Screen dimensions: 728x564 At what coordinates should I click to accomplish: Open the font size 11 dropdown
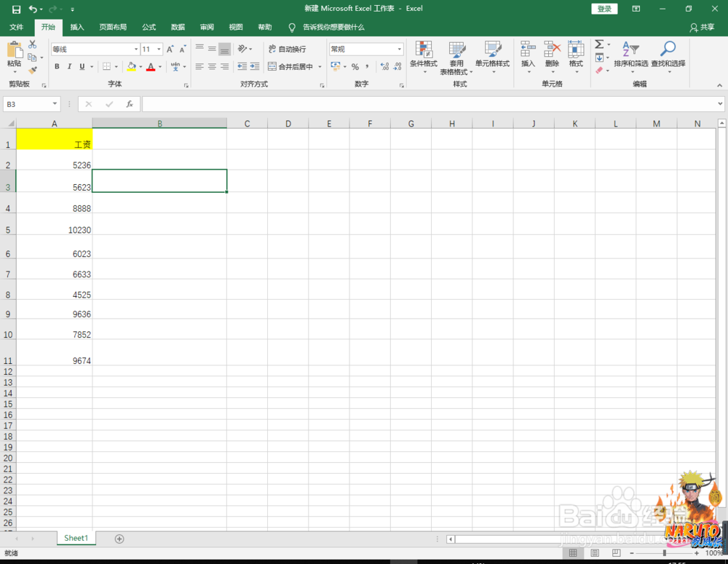159,49
